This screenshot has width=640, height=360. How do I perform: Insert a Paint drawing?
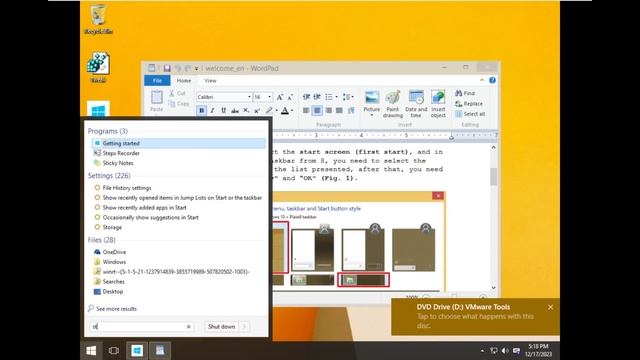click(x=393, y=104)
